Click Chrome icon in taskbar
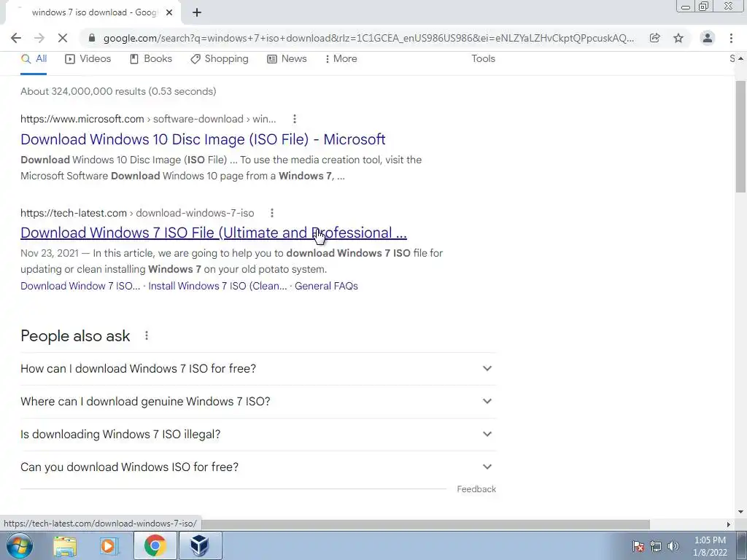Screen dimensions: 747x560 [x=155, y=545]
